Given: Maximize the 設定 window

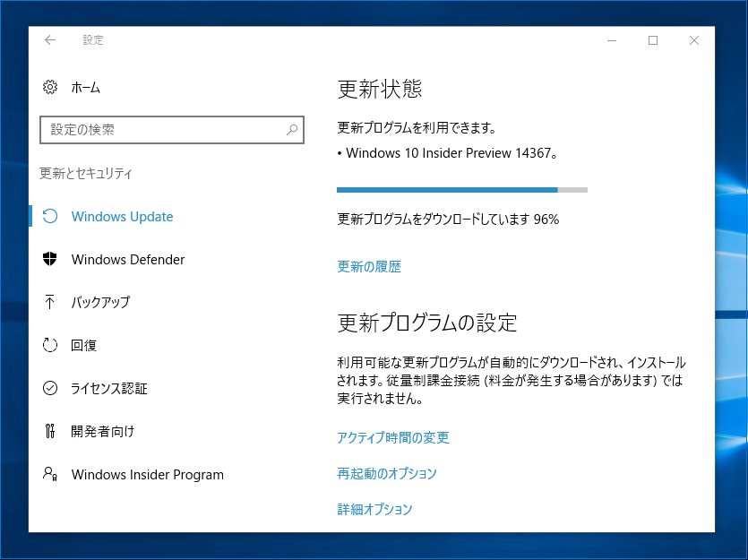Looking at the screenshot, I should click(653, 40).
